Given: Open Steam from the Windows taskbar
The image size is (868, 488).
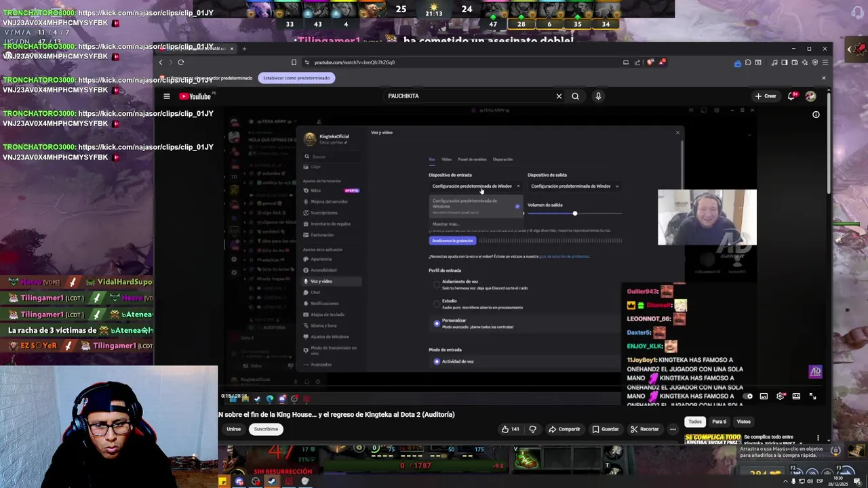Looking at the screenshot, I should (x=272, y=481).
